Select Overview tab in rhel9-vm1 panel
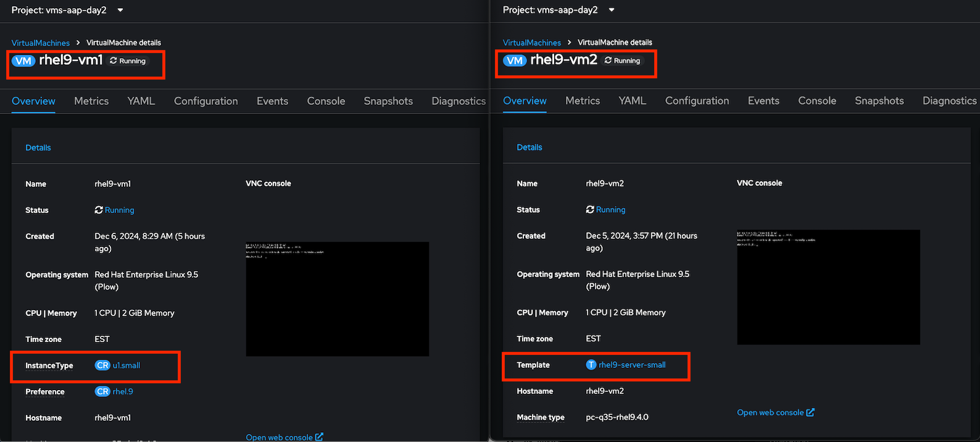This screenshot has height=442, width=980. (x=33, y=101)
